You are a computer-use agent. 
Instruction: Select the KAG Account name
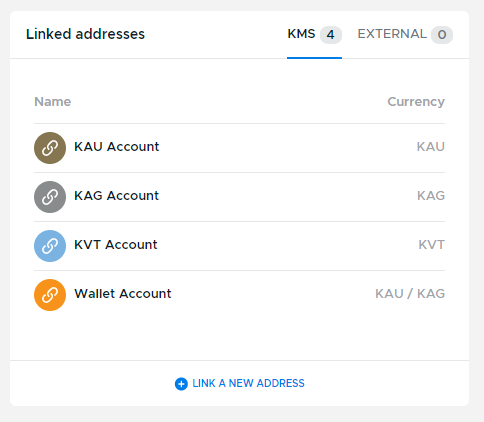[x=116, y=196]
